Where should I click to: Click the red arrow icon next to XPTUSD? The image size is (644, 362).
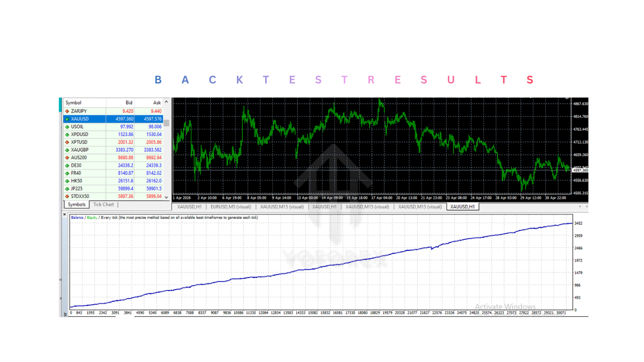pos(67,142)
